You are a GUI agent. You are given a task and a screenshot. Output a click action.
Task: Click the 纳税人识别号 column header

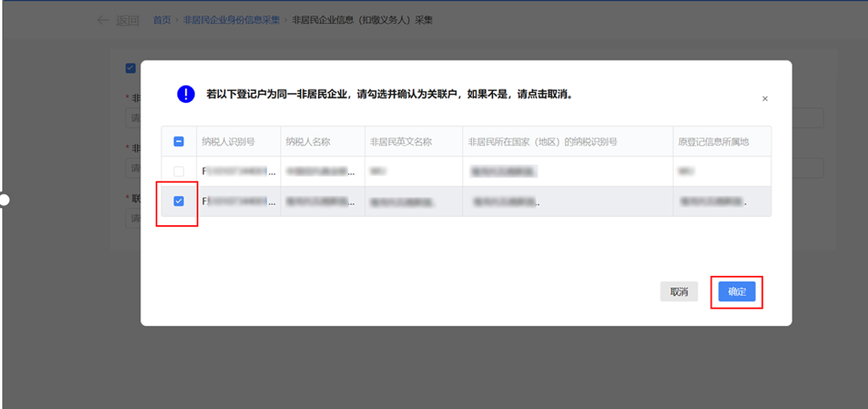pos(228,141)
